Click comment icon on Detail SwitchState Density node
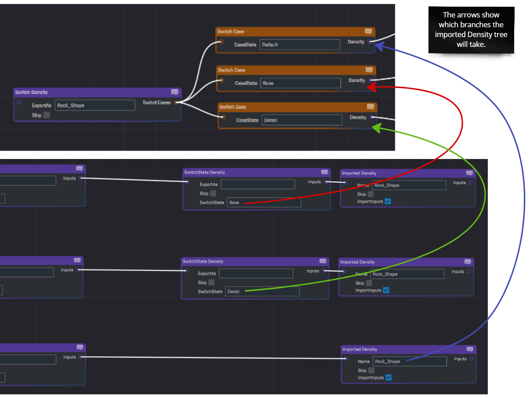 coord(323,261)
